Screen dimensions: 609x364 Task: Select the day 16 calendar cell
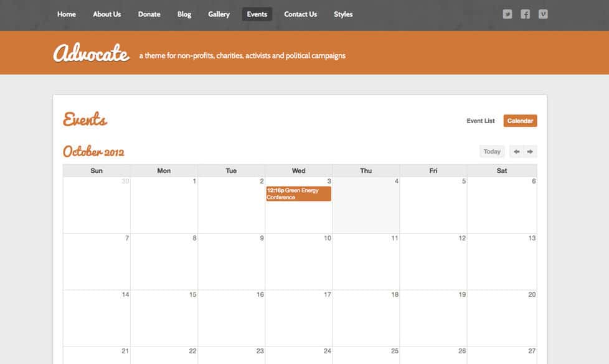232,318
